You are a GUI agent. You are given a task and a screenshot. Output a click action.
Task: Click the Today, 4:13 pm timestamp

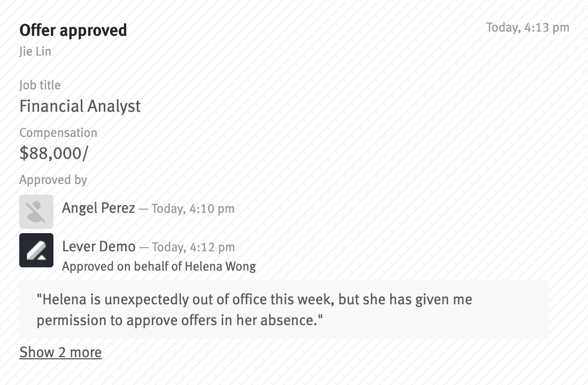tap(528, 27)
